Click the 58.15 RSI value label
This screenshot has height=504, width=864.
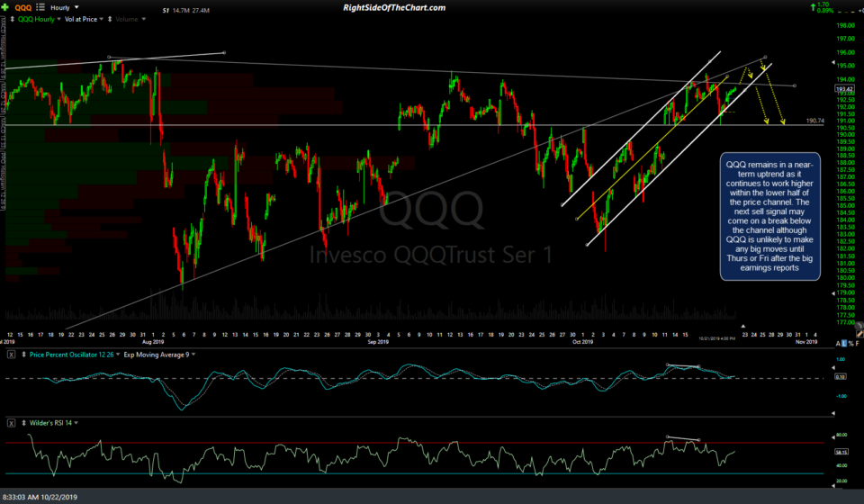[841, 452]
